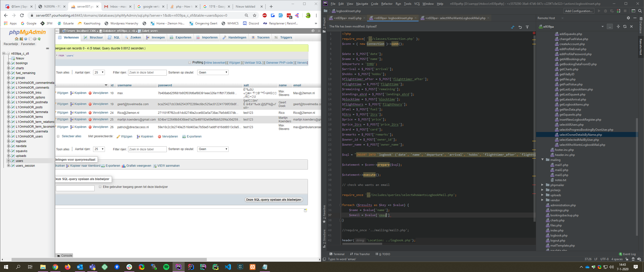The width and height of the screenshot is (644, 272).
Task: Open the Aantal rijen 25 dropdown
Action: pos(99,73)
